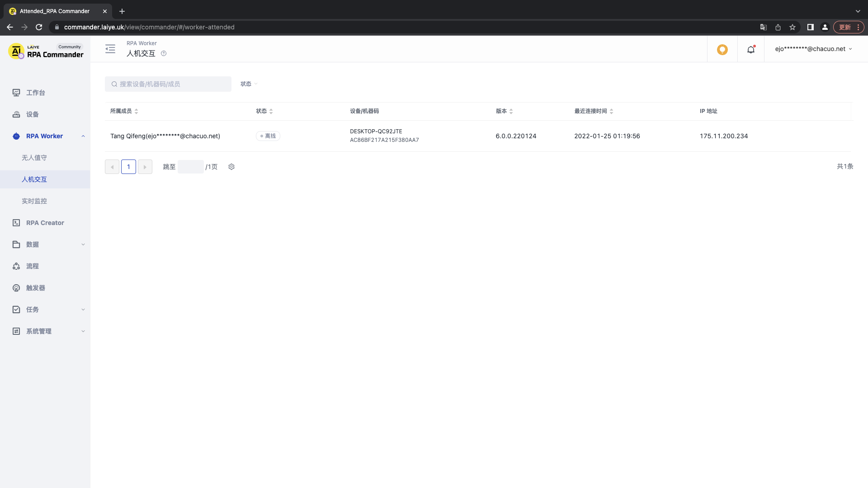
Task: Sort by 最近连接时间 column arrows
Action: click(x=611, y=111)
